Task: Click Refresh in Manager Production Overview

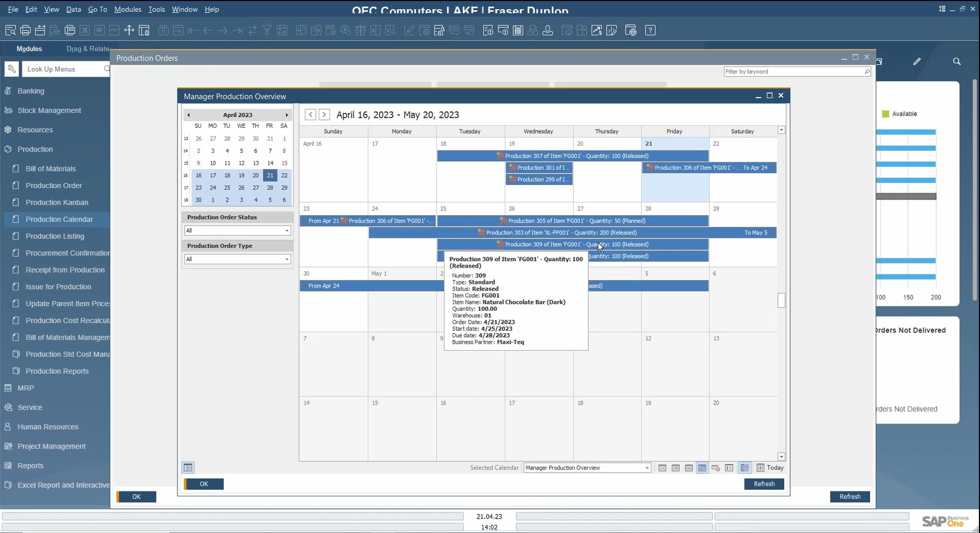Action: point(764,484)
